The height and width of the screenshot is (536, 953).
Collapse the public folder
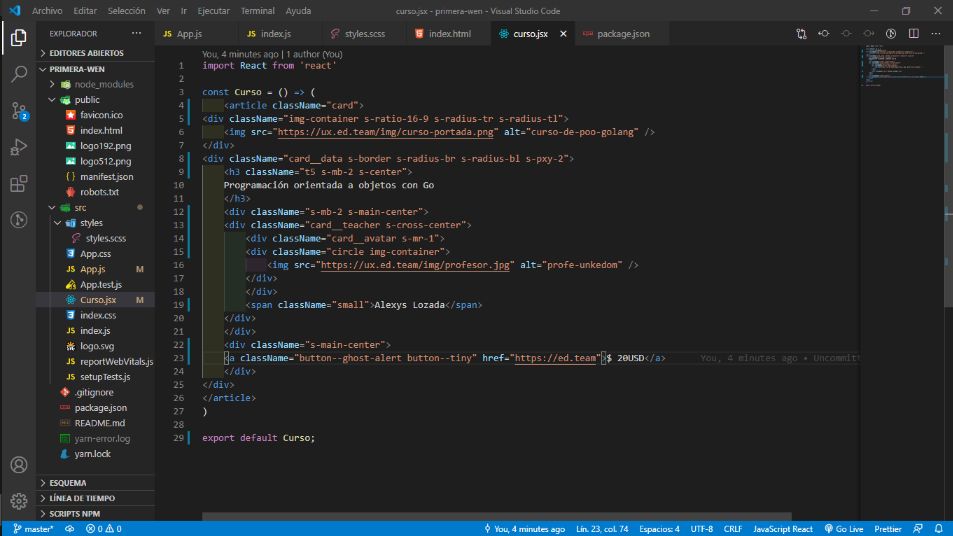pyautogui.click(x=95, y=100)
